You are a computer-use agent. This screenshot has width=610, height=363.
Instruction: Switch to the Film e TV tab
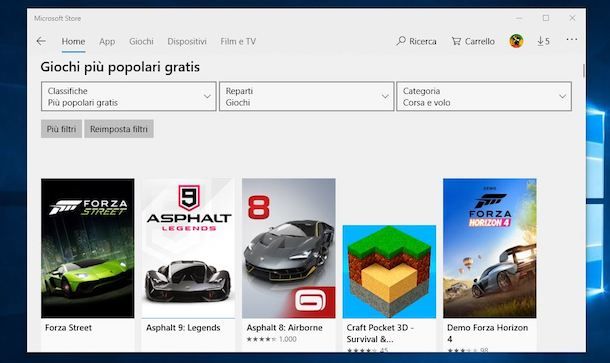click(x=238, y=42)
